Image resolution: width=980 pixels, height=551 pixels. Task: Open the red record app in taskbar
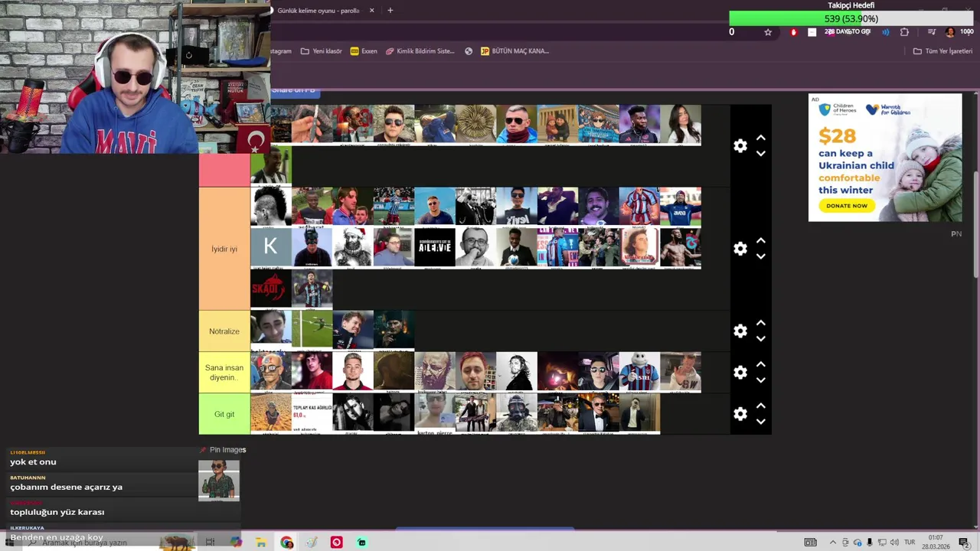click(x=336, y=543)
